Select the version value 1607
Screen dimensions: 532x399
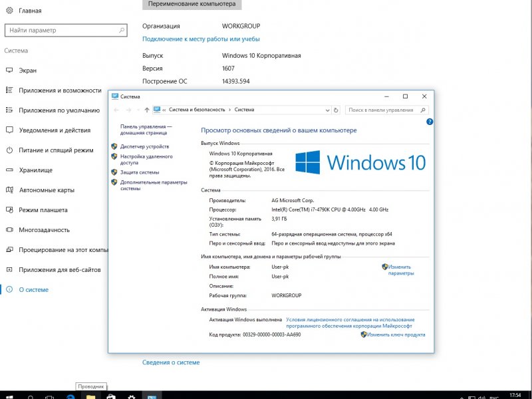point(228,68)
